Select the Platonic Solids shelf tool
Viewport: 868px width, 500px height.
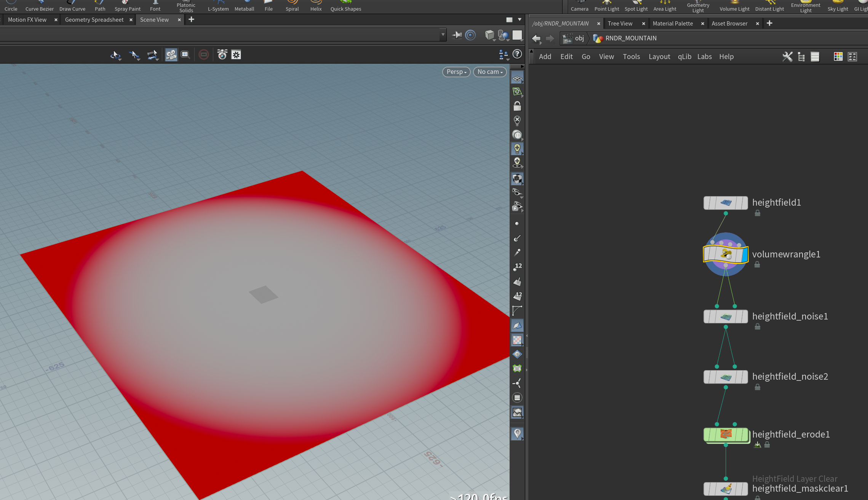186,6
